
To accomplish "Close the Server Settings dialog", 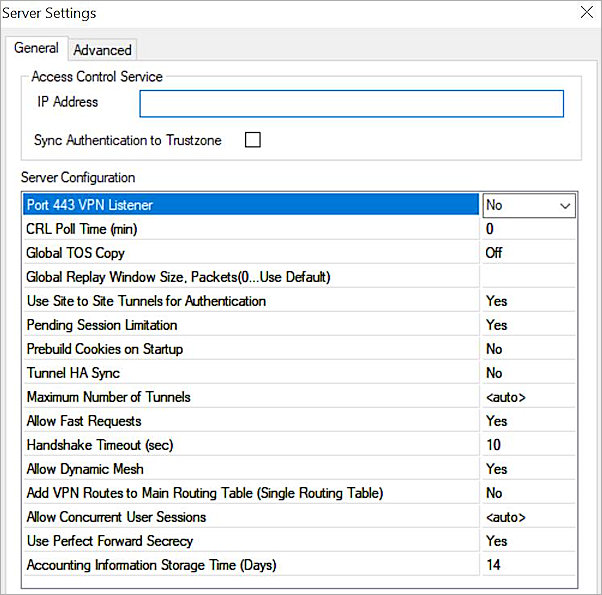I will pyautogui.click(x=586, y=13).
